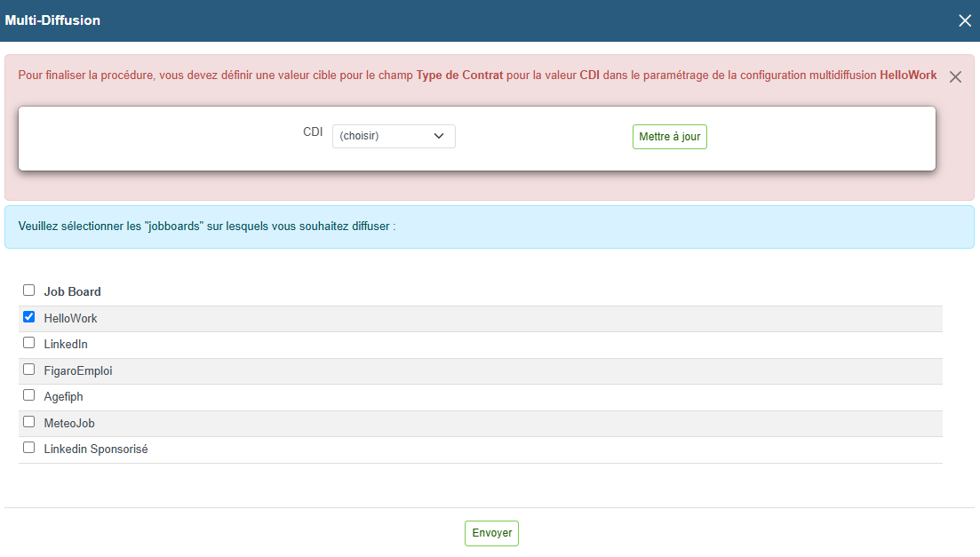Screen dimensions: 980x557
Task: Click the CDI field label
Action: tap(313, 131)
